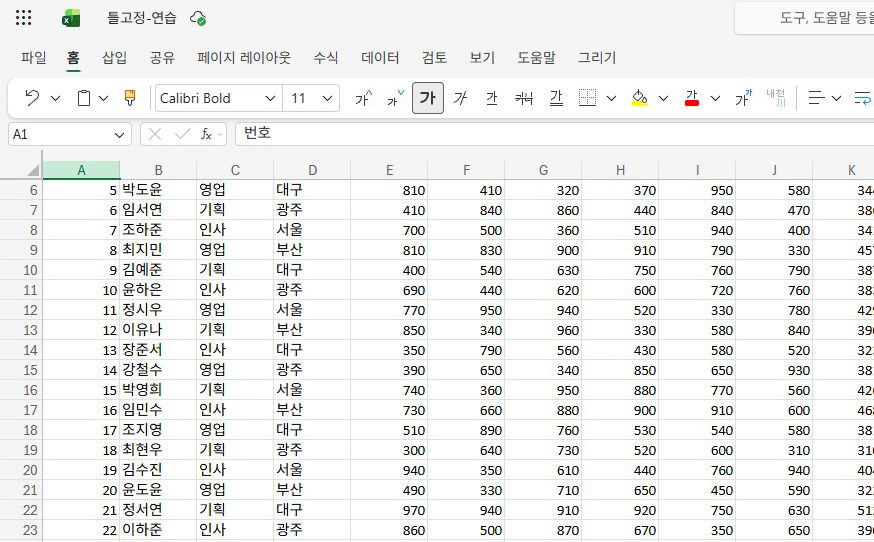Select the cell containing 최지민

coord(158,250)
